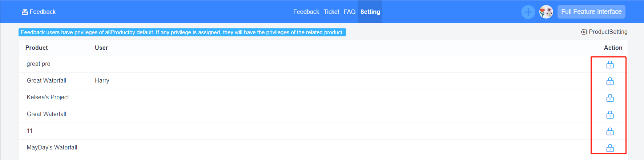Viewport: 644px width, 160px height.
Task: Click lock icon for userless Great Waterfall row
Action: pyautogui.click(x=610, y=115)
